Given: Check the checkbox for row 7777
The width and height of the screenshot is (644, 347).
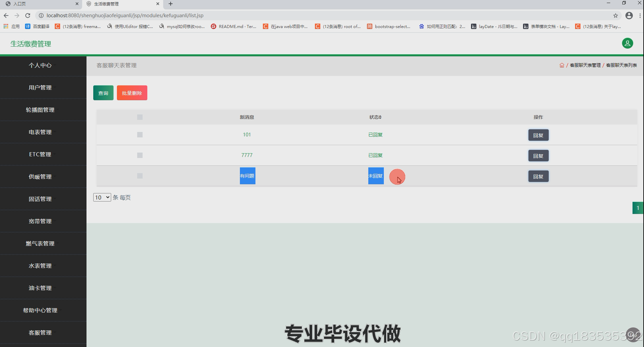Looking at the screenshot, I should click(x=140, y=155).
